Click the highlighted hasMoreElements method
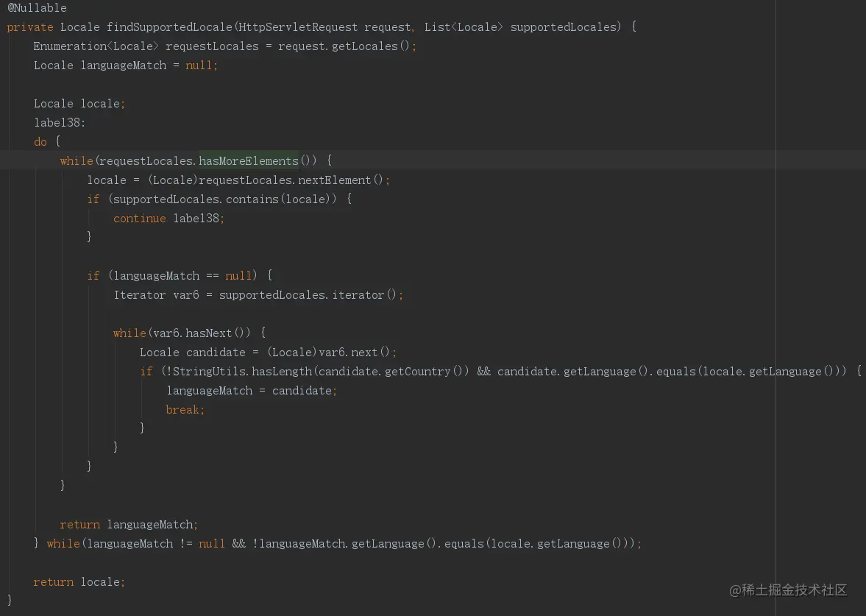Image resolution: width=866 pixels, height=616 pixels. pos(249,161)
